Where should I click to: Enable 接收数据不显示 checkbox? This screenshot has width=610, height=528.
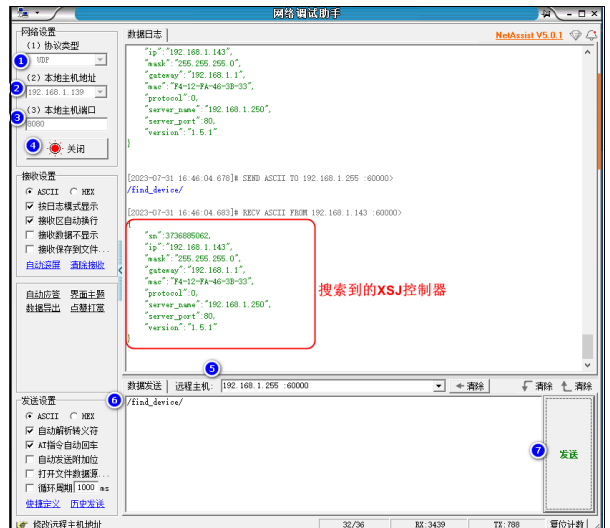pyautogui.click(x=30, y=235)
